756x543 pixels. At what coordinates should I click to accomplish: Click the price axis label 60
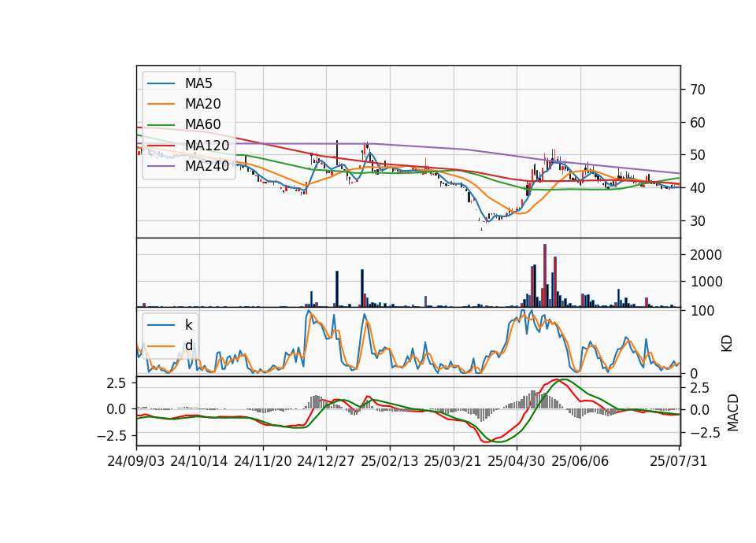[x=698, y=123]
